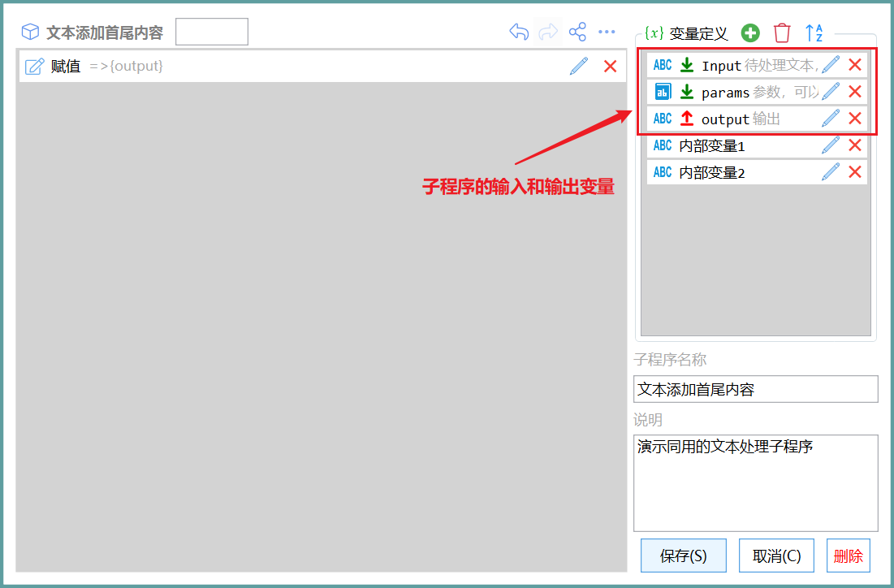Delete 内部变量2 with its red X

855,171
